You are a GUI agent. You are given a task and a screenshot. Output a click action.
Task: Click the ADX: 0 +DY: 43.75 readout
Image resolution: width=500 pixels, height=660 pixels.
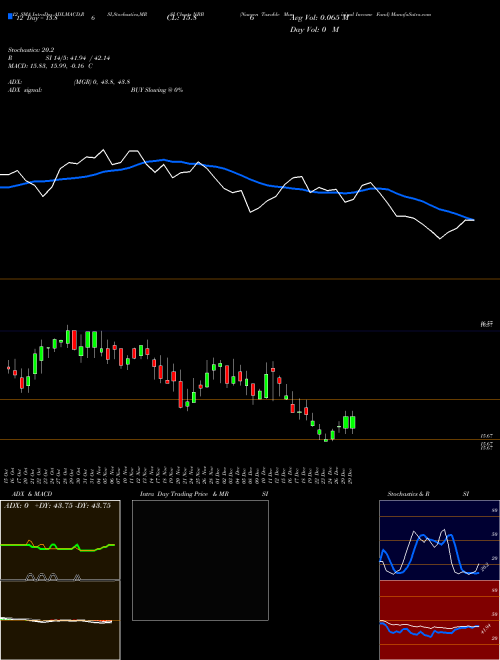coord(58,506)
